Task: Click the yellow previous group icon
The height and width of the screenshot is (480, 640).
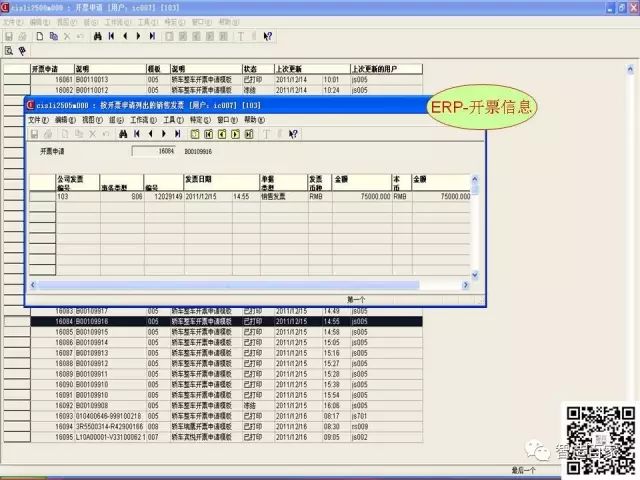Action: coord(222,134)
